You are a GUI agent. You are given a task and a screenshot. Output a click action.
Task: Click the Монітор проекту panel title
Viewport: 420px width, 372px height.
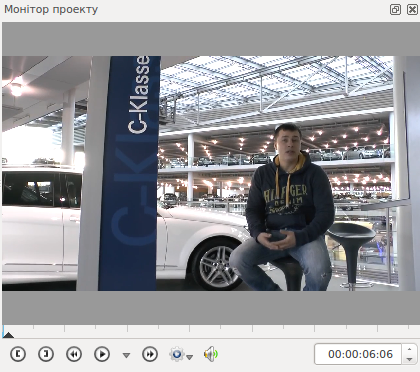coord(51,9)
